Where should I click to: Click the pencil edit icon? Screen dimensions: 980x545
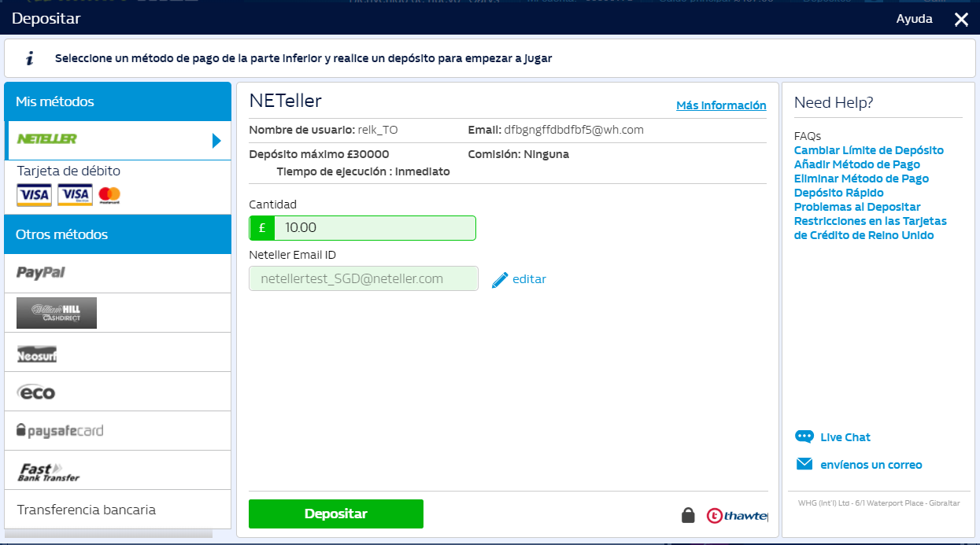point(500,279)
